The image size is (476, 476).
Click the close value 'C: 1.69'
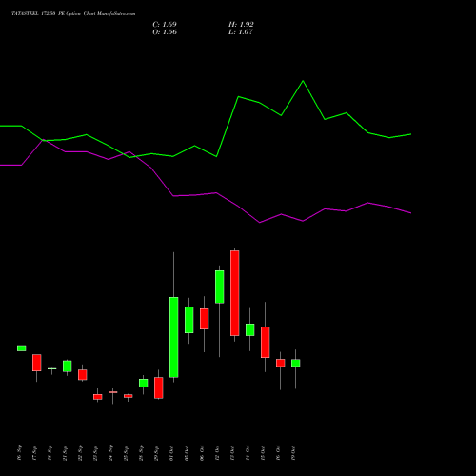pyautogui.click(x=165, y=25)
